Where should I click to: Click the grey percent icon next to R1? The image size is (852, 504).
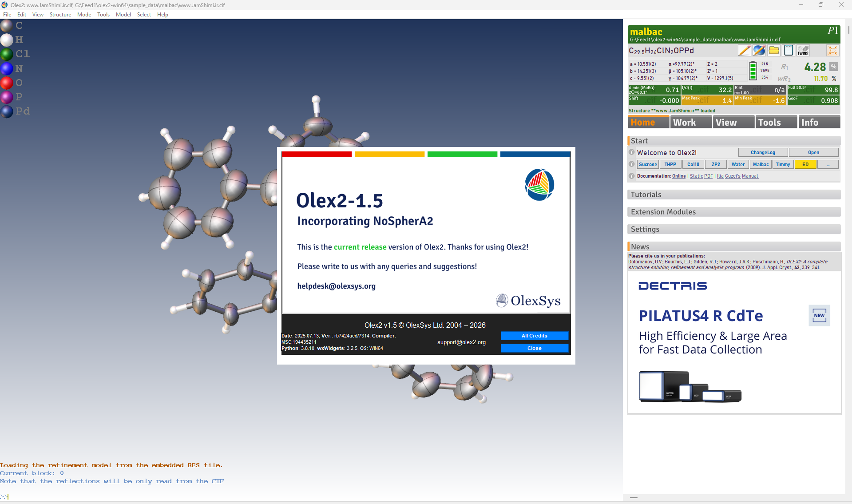pos(834,67)
